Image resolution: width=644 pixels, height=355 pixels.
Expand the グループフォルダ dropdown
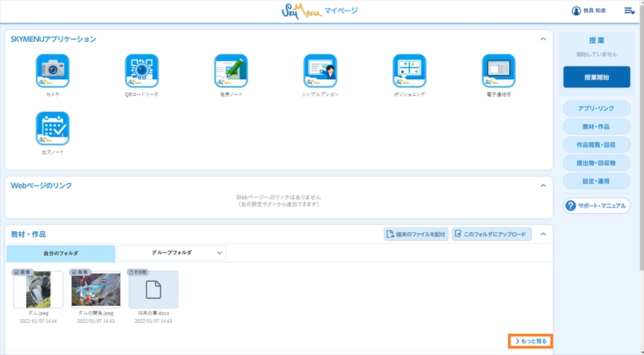point(172,253)
